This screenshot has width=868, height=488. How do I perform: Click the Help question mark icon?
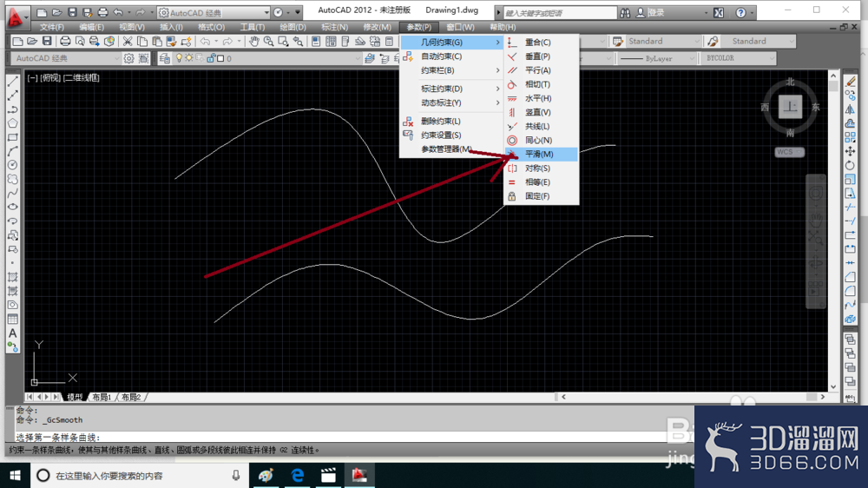pos(740,13)
